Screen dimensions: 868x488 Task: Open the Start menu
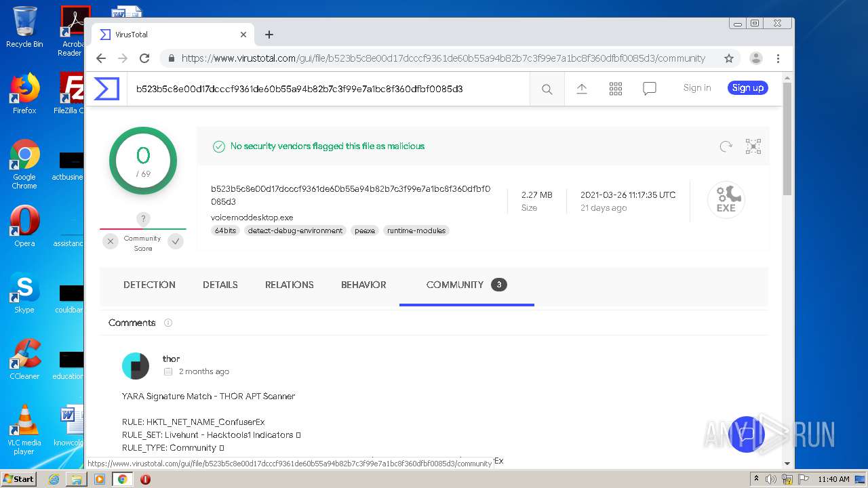coord(19,479)
